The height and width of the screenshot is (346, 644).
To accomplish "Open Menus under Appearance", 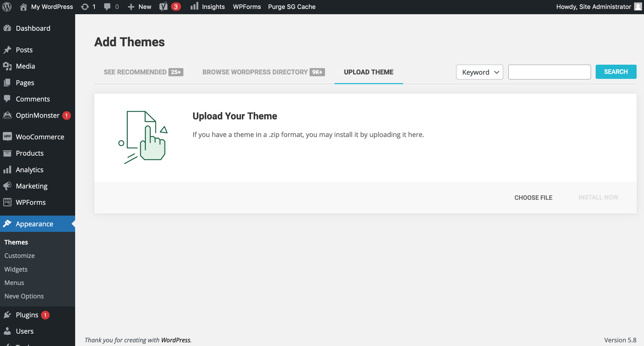I will pos(14,283).
